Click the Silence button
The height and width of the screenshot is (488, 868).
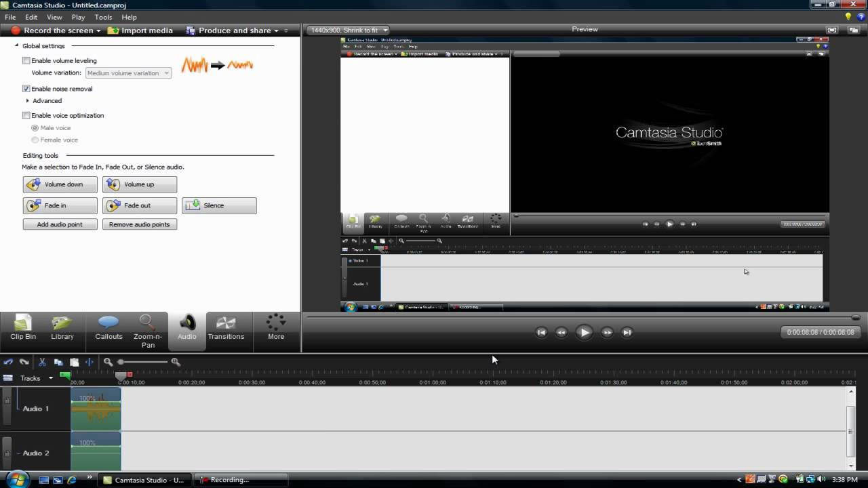click(x=219, y=205)
